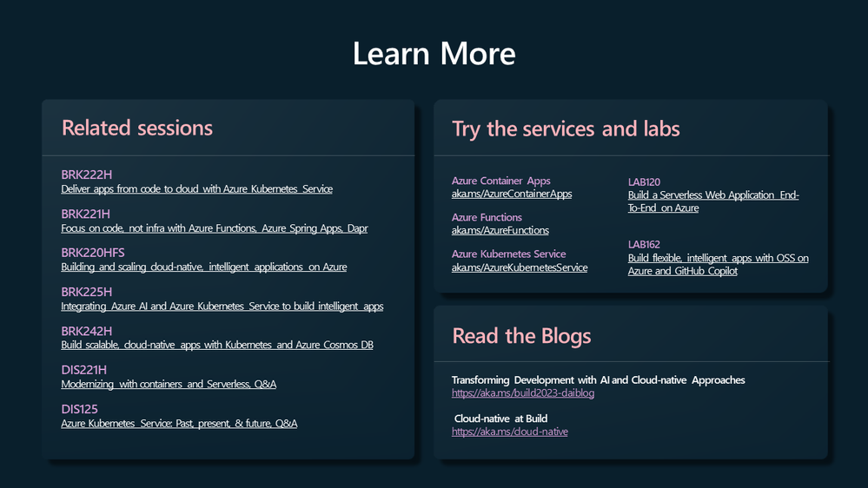Select the BRK242H session code

(x=86, y=332)
